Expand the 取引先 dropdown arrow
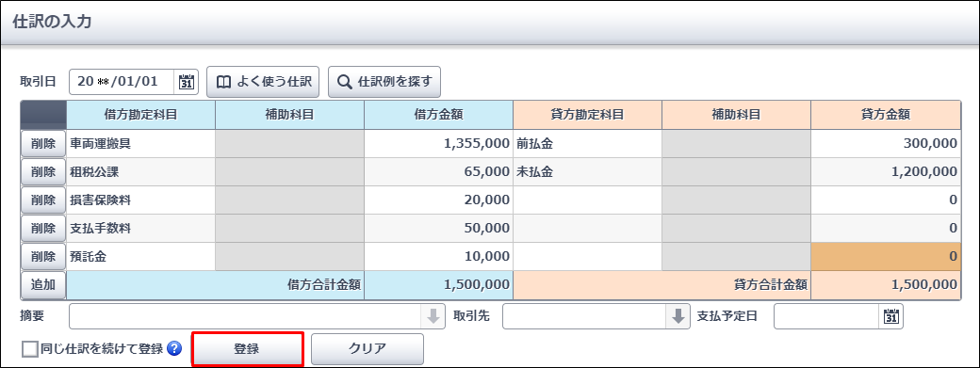 [678, 316]
